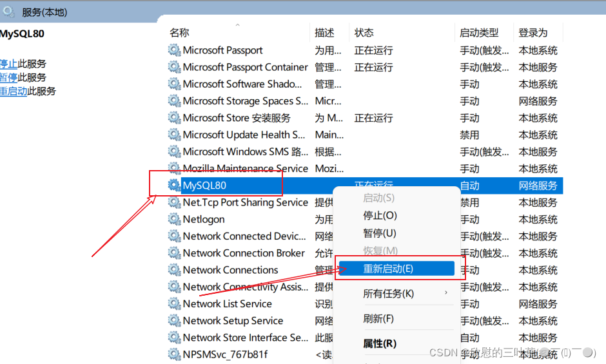Click 网络服务 login of Network List Service

pos(538,303)
